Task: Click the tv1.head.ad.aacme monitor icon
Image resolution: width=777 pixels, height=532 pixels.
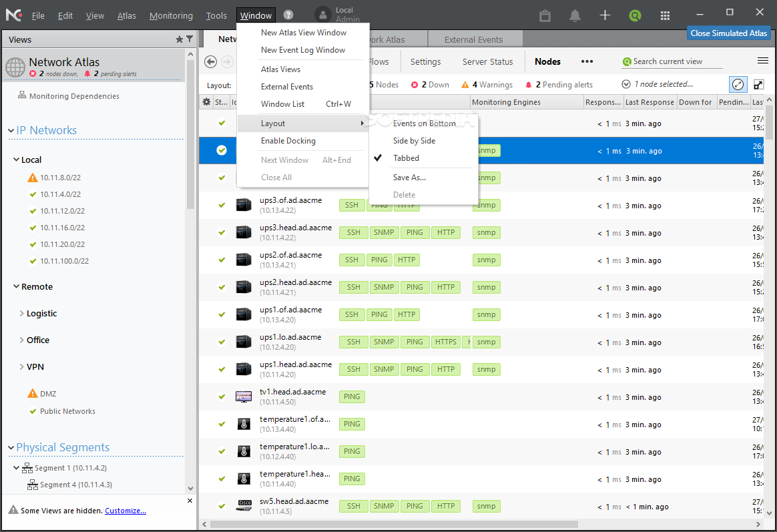Action: [x=243, y=396]
